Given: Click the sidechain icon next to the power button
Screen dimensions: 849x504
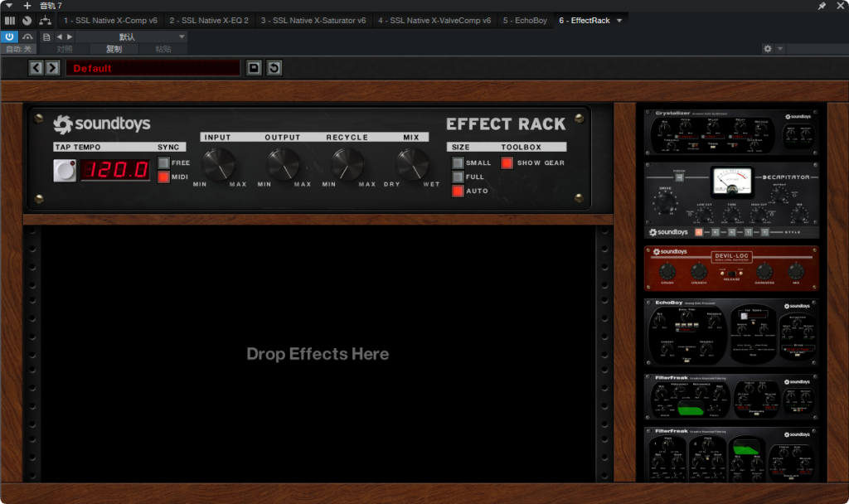Looking at the screenshot, I should (x=27, y=36).
